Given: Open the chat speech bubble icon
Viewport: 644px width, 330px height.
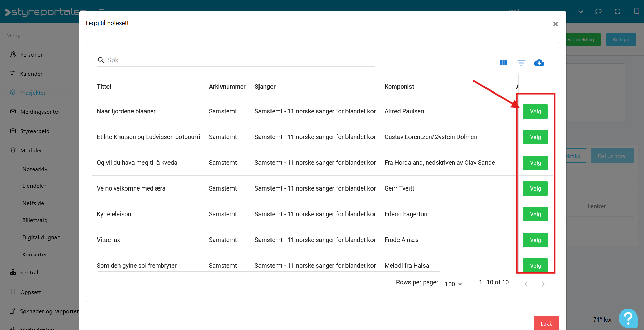Looking at the screenshot, I should point(598,11).
